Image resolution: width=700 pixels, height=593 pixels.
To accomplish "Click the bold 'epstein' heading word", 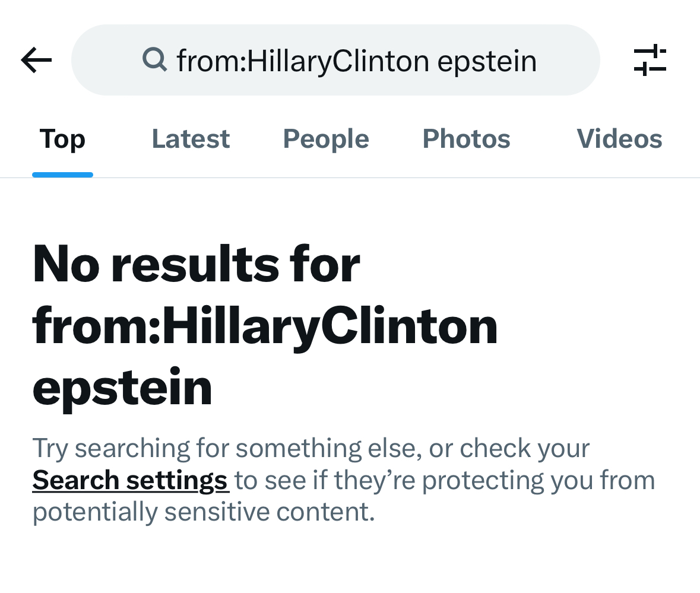I will (x=122, y=388).
